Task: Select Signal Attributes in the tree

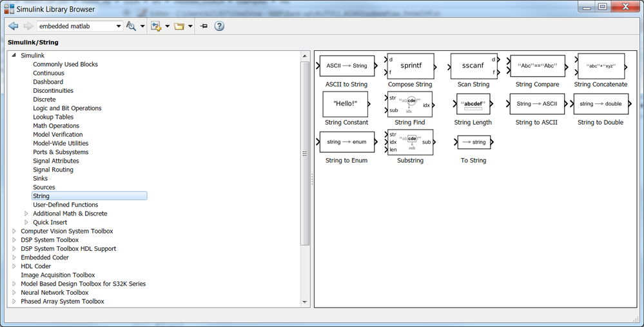Action: (56, 161)
